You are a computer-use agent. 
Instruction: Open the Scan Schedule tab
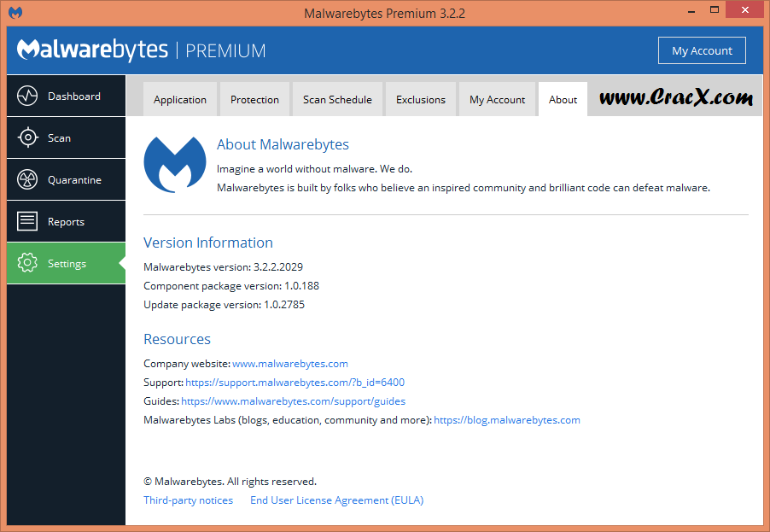click(x=337, y=99)
